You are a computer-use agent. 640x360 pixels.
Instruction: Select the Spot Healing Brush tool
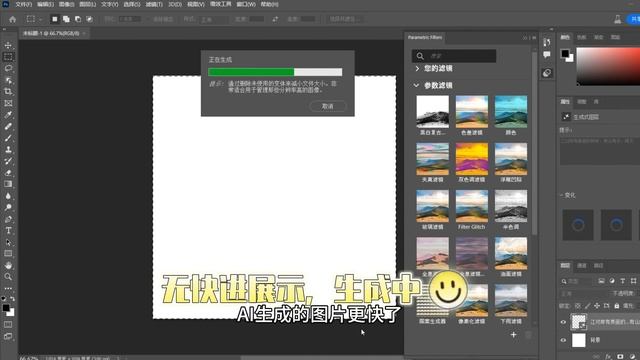pyautogui.click(x=8, y=127)
